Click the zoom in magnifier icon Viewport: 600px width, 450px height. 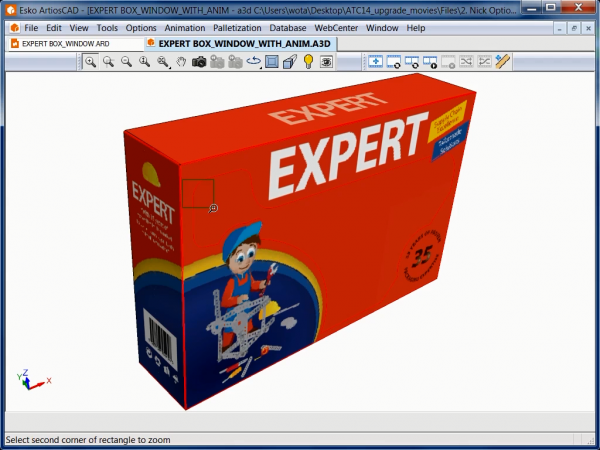pos(108,62)
